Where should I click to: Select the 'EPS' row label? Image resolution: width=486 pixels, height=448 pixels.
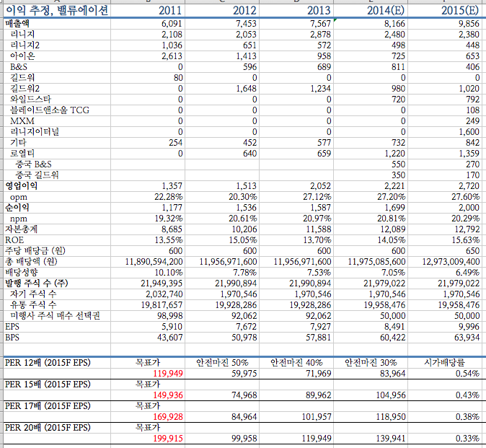tap(12, 327)
